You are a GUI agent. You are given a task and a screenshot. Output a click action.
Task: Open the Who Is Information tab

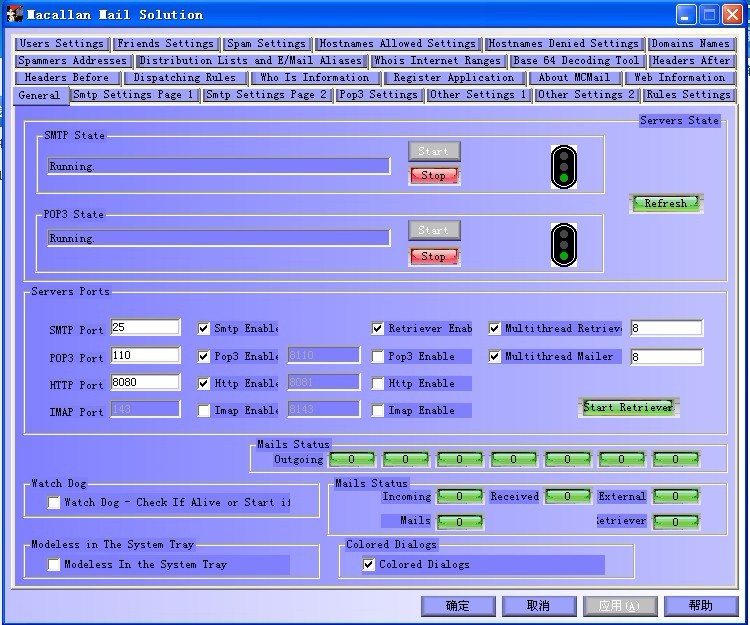pos(315,77)
